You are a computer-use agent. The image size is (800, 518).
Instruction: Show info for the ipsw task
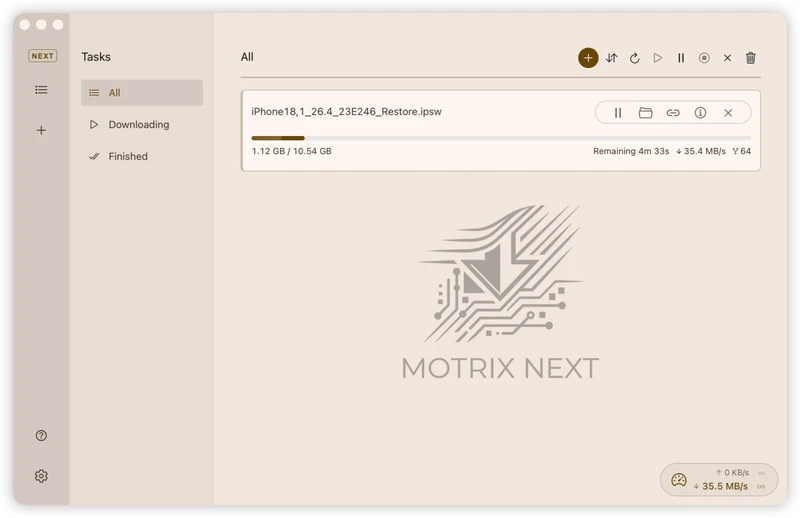click(x=701, y=113)
